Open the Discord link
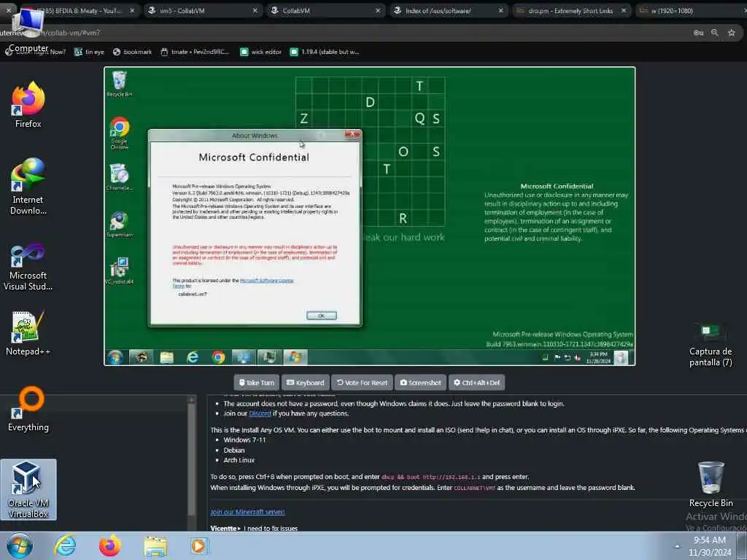Screen dimensions: 747x560 tap(260, 413)
